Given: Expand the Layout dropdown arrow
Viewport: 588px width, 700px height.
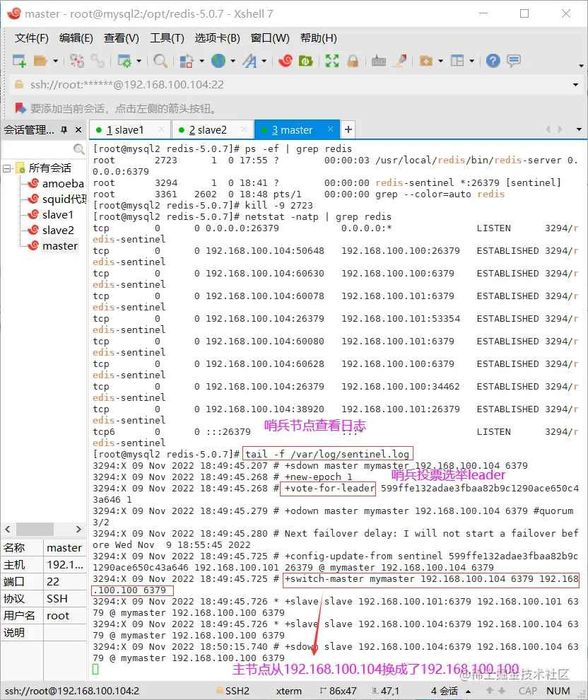Looking at the screenshot, I should [x=471, y=61].
